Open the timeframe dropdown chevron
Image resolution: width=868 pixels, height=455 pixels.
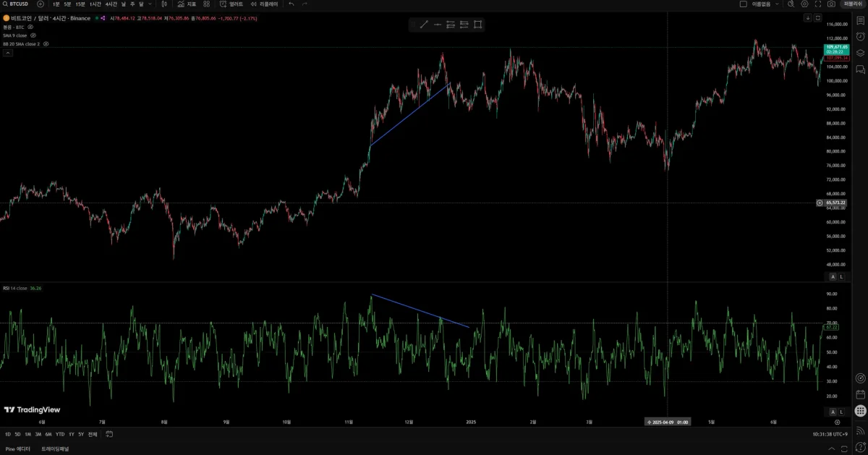[150, 4]
